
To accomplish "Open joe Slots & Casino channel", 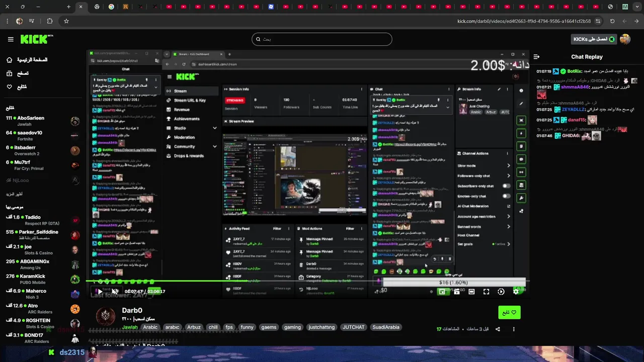I will click(x=43, y=249).
